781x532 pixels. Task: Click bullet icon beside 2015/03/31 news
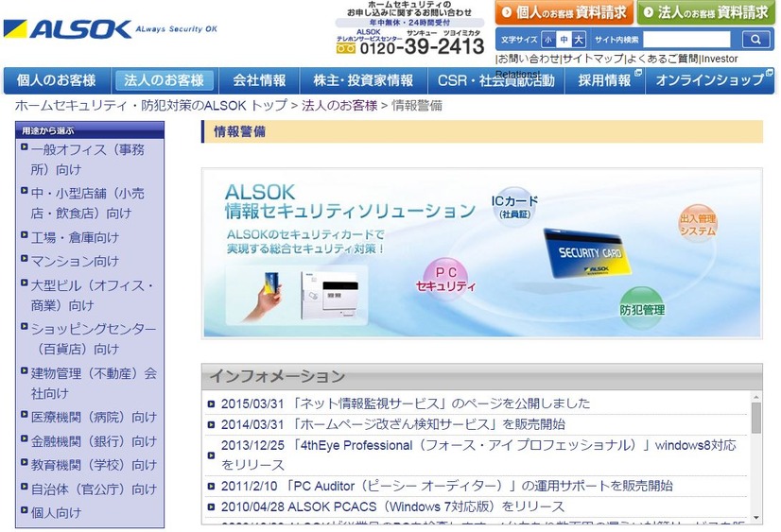211,403
